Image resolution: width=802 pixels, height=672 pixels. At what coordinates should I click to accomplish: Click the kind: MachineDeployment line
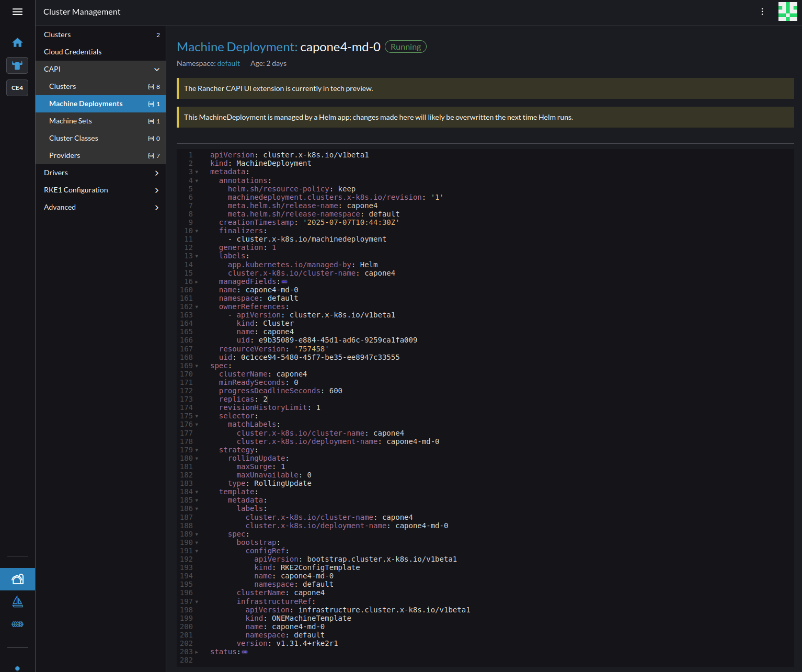260,163
